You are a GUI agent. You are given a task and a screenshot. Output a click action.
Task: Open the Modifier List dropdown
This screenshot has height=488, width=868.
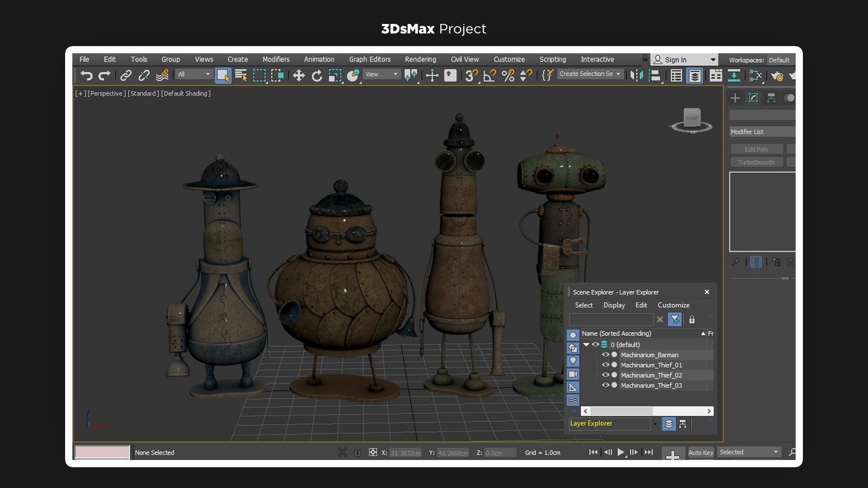[x=762, y=131]
